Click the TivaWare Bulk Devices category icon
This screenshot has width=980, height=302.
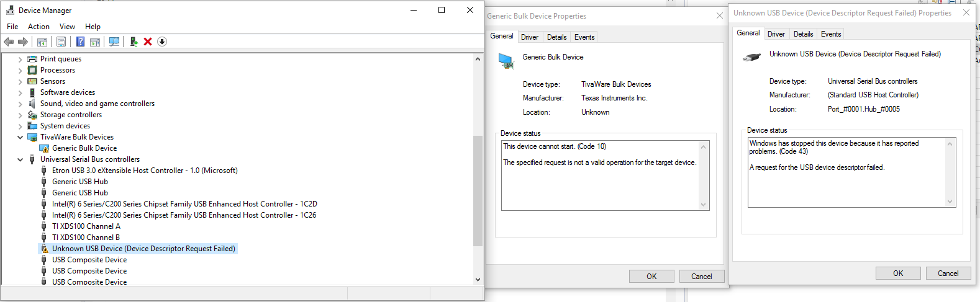point(32,137)
